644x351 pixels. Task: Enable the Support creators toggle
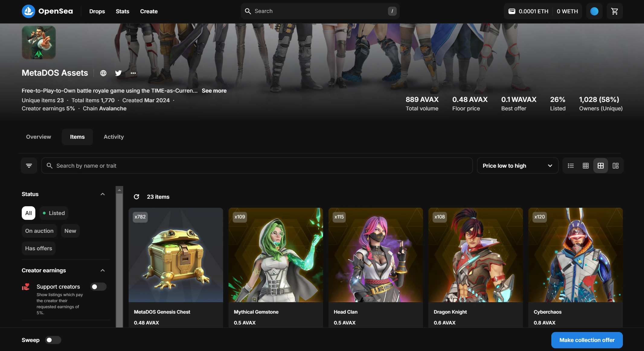coord(98,286)
